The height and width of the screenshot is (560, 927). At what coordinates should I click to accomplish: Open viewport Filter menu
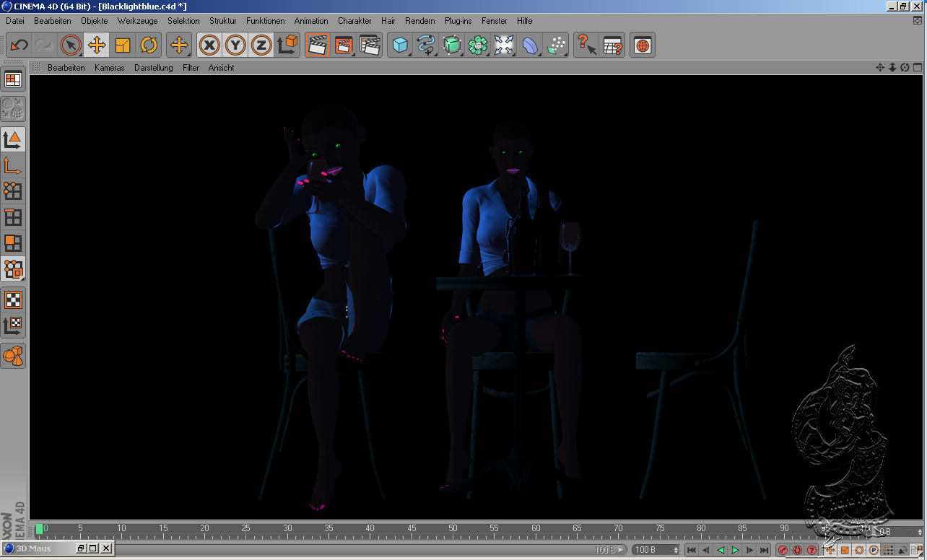191,68
